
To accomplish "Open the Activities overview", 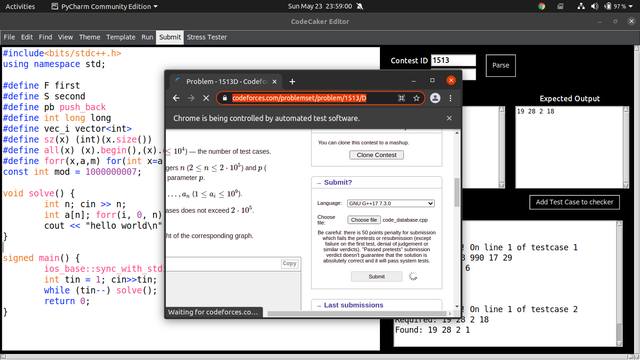I will 20,7.
